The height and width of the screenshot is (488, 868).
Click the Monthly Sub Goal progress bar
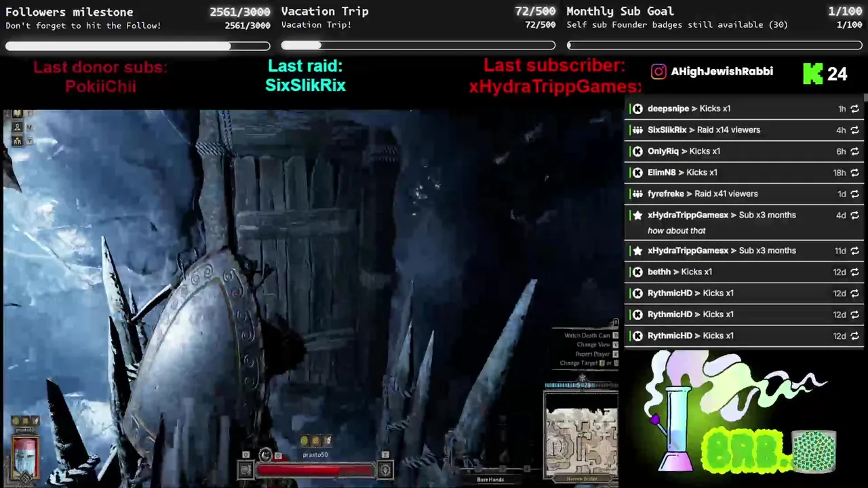(x=715, y=45)
